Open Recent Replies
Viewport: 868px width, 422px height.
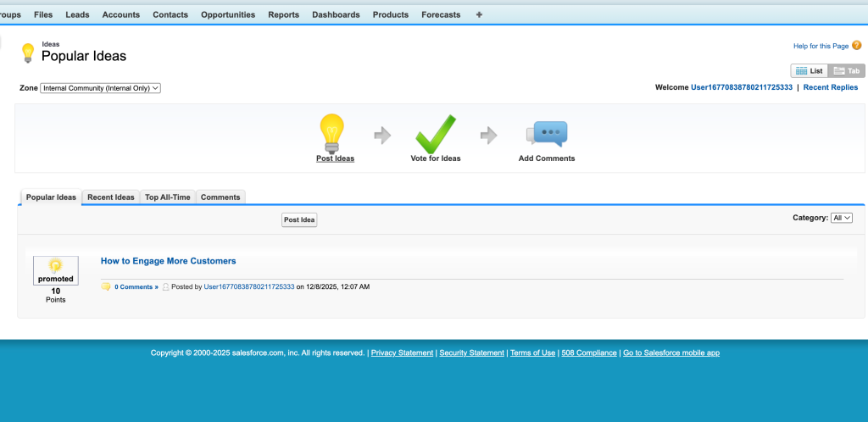(x=831, y=87)
